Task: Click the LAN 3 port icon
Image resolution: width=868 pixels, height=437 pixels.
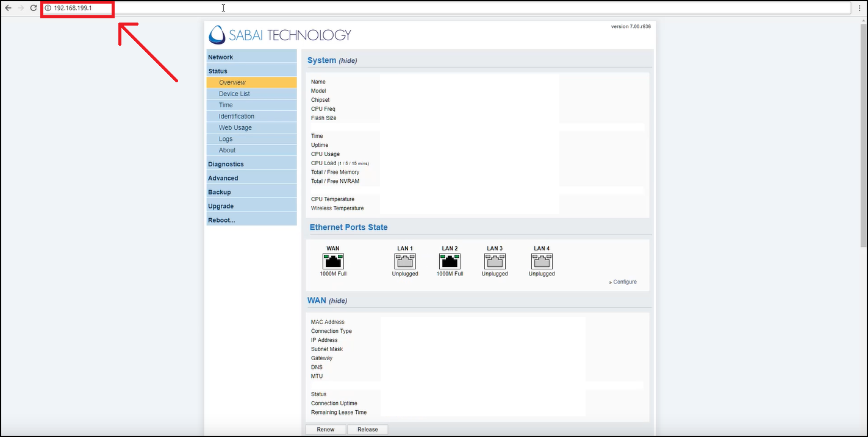Action: pos(495,261)
